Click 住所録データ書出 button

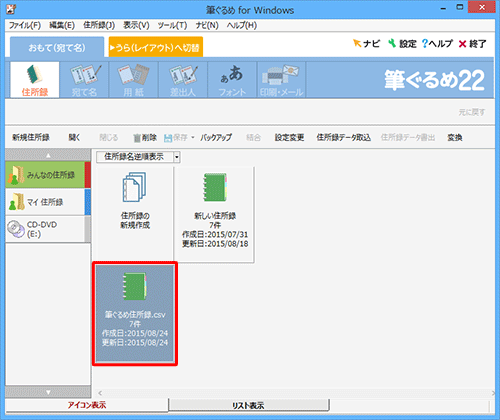point(408,137)
